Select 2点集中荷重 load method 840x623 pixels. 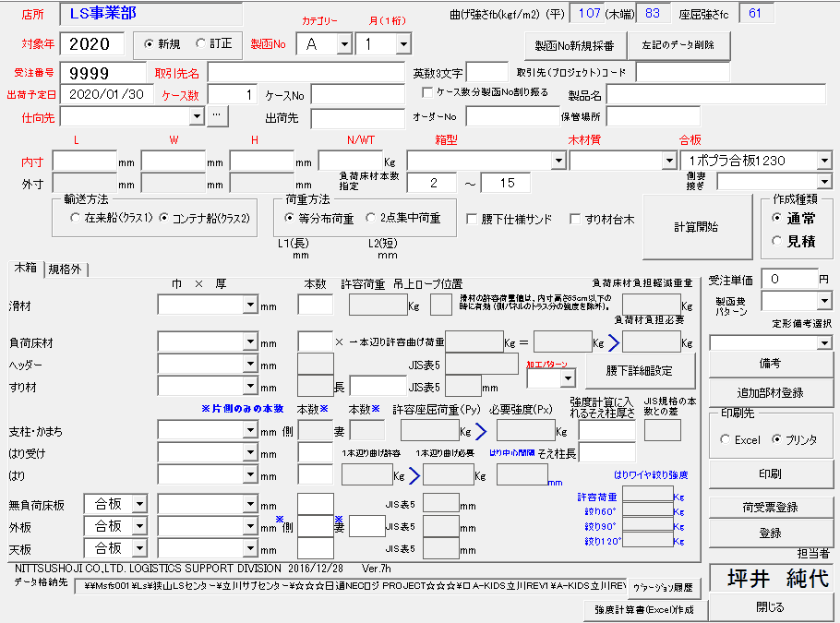point(370,218)
